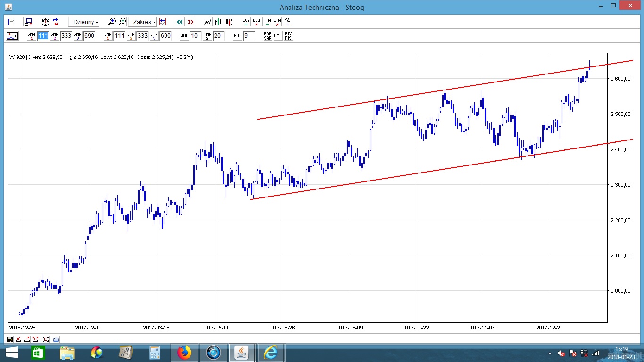Open Firefox from the taskbar

point(184,352)
